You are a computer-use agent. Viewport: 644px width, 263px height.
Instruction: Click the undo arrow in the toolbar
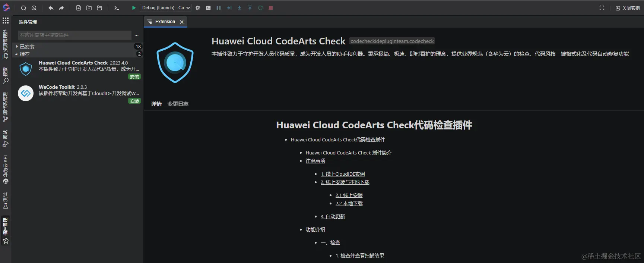(x=51, y=8)
